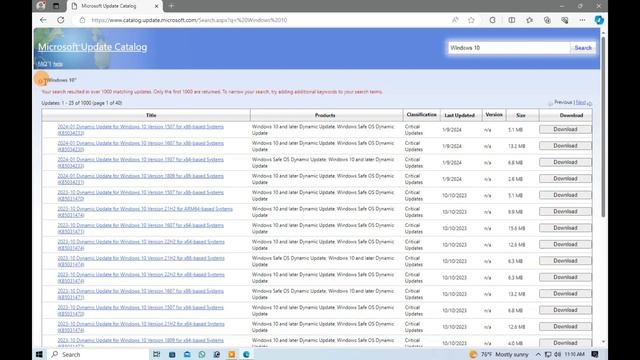Download the 2023-10 21H2 x86 update
This screenshot has height=360, width=640.
[x=565, y=261]
